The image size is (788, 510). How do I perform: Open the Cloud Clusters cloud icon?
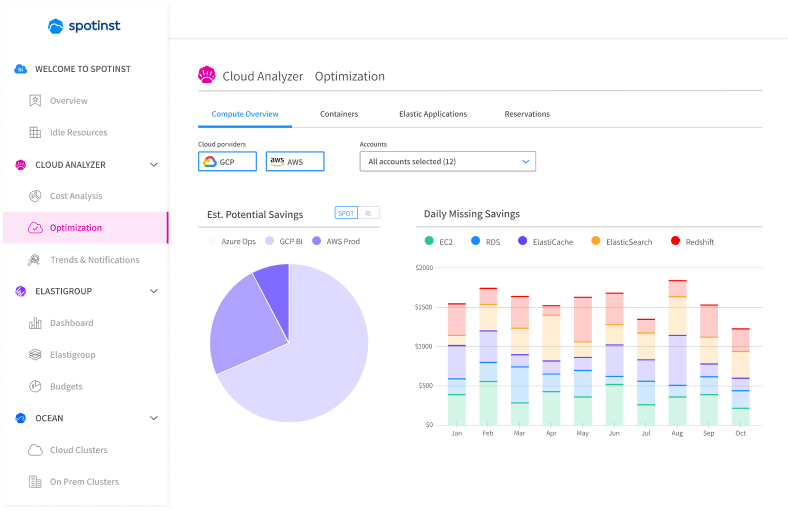[35, 450]
